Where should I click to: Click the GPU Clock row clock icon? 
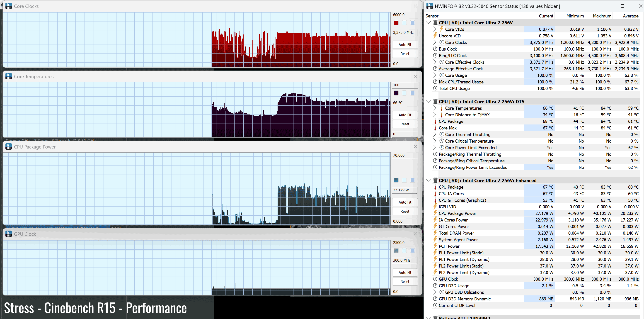pyautogui.click(x=435, y=279)
